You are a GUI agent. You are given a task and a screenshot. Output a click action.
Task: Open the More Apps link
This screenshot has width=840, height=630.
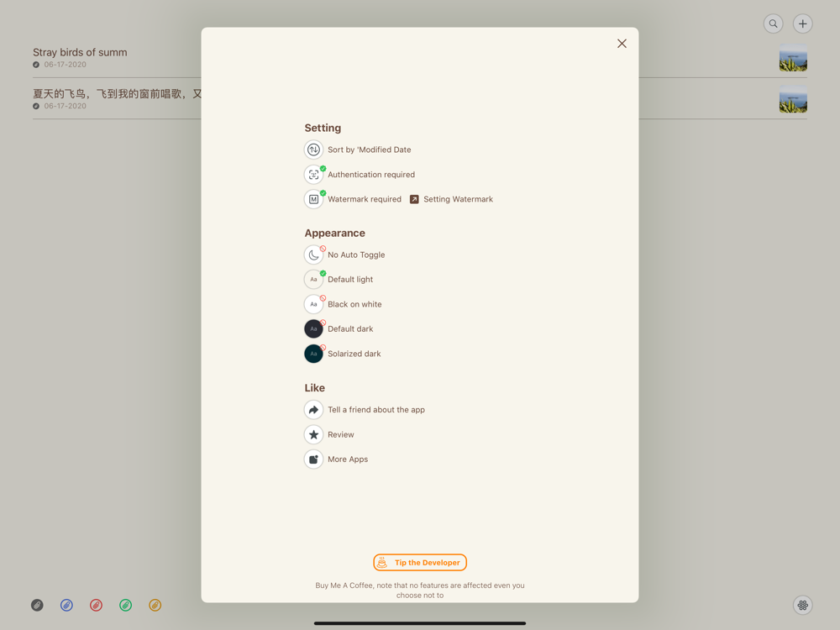[348, 459]
